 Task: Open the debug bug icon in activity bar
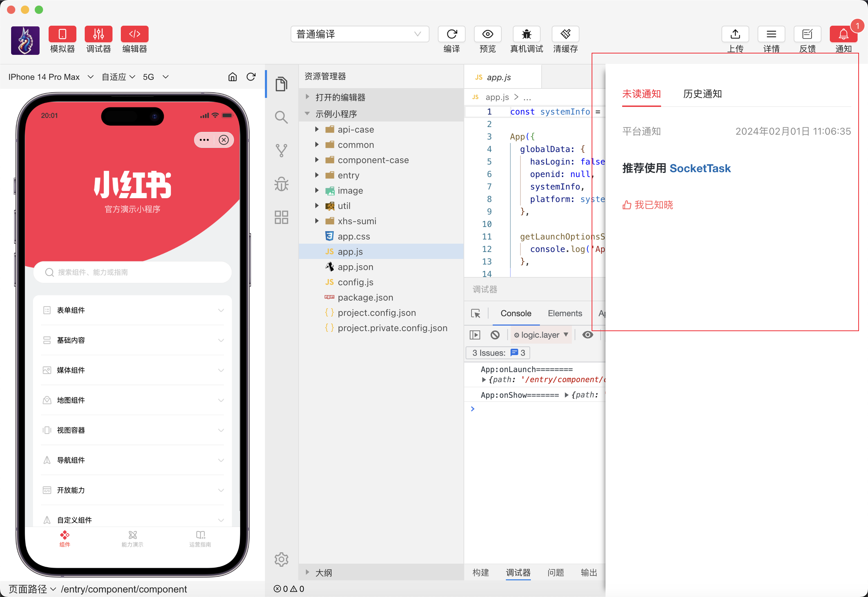[x=281, y=184]
